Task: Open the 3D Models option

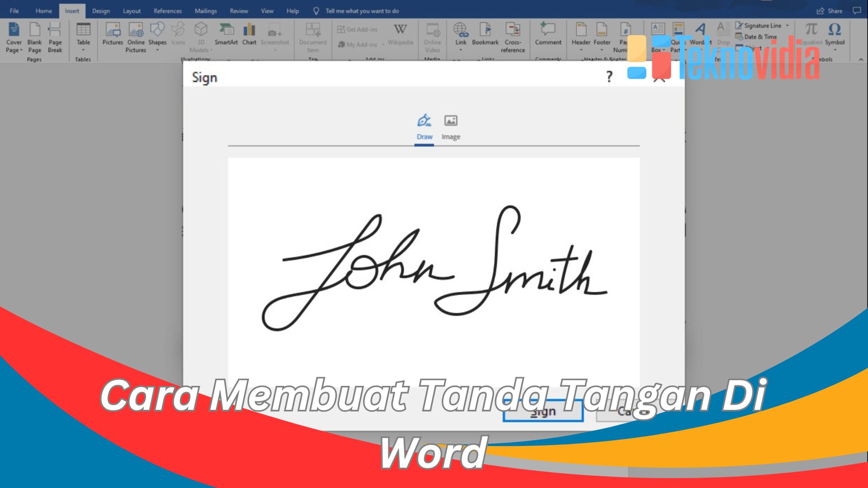Action: pos(201,38)
